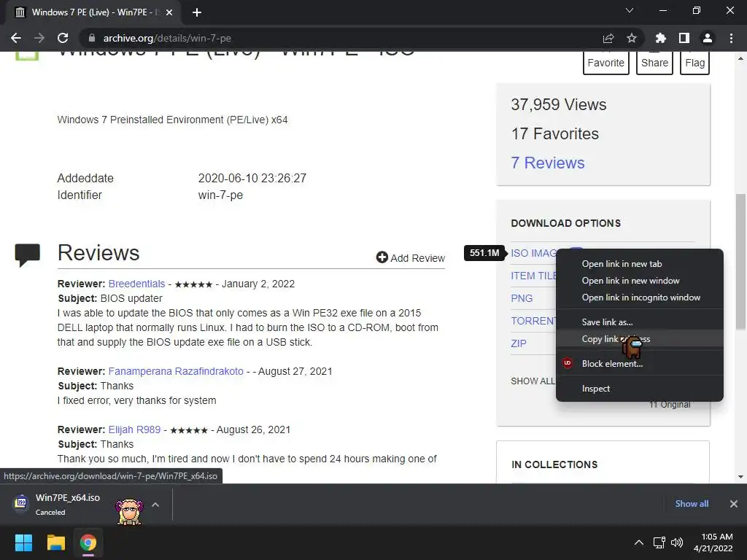Click the IN COLLECTIONS heading
Screen dimensions: 747x560
coord(554,464)
